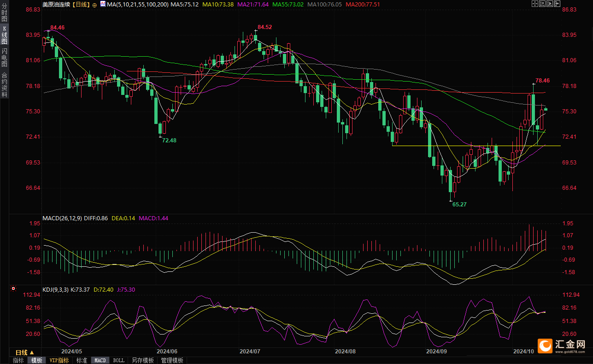593x364 pixels.
Task: Click the MA(5,10,21,55,100,200) parameter label
Action: coord(138,5)
